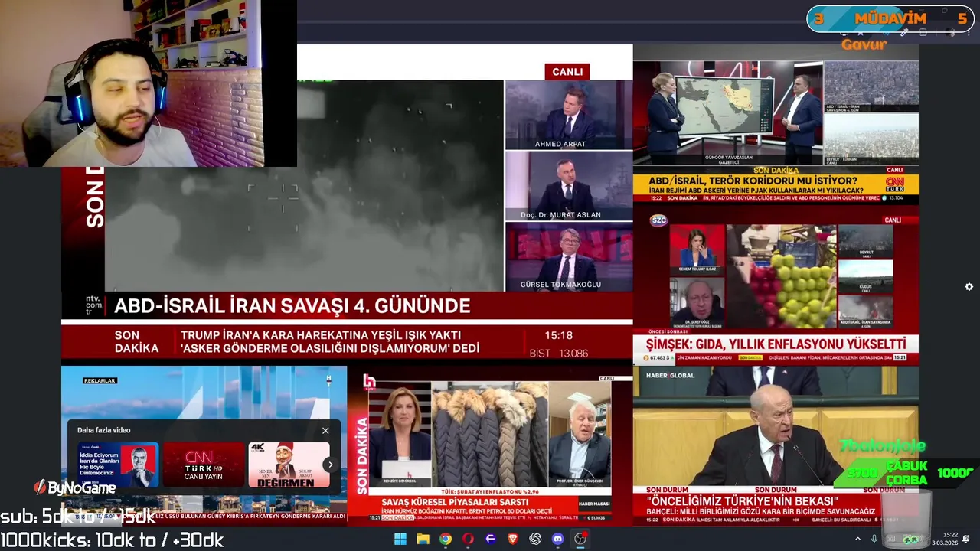Screen dimensions: 980x551
Task: Open the Windows Start menu
Action: (x=400, y=539)
